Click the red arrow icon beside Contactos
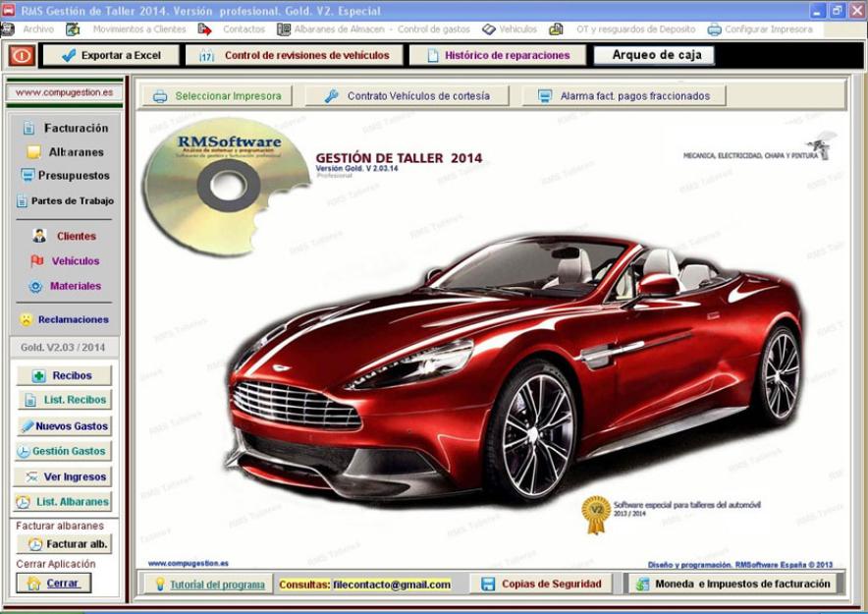868x614 pixels. click(205, 29)
